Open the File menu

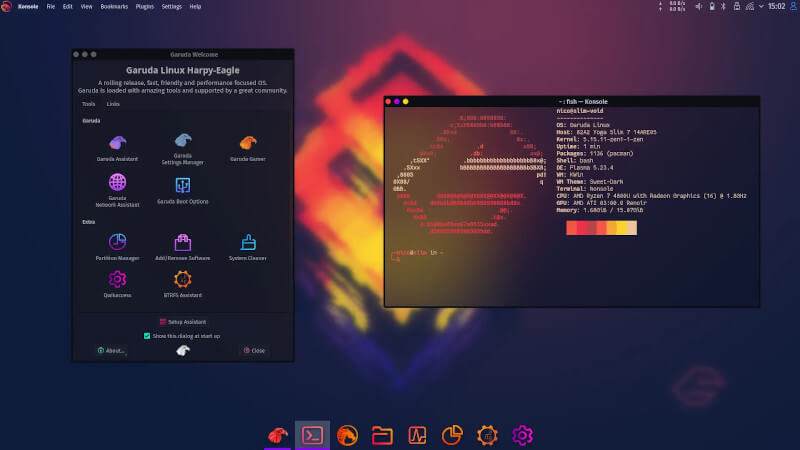click(x=51, y=7)
